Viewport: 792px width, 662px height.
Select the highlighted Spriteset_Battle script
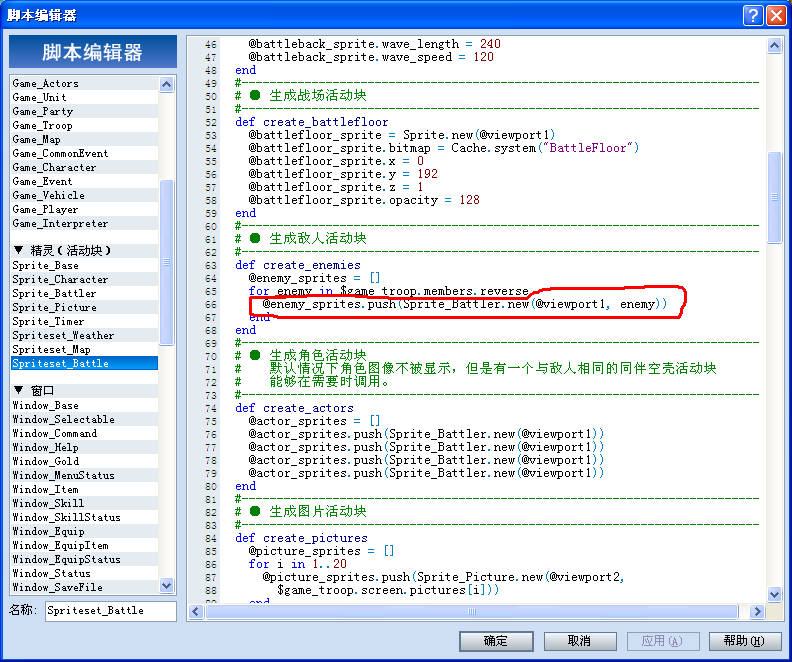click(84, 363)
